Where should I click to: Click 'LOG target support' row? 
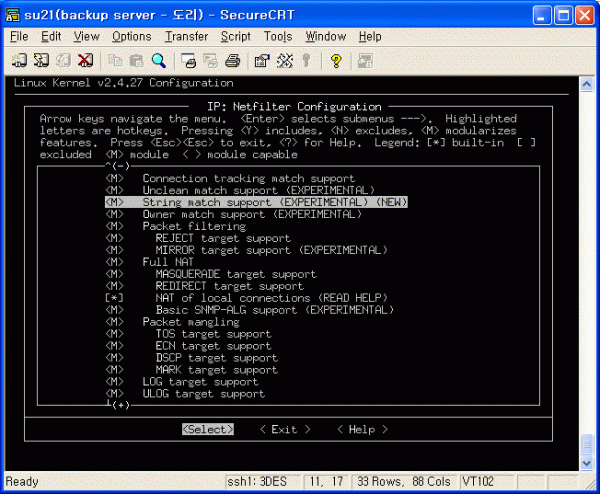(201, 382)
